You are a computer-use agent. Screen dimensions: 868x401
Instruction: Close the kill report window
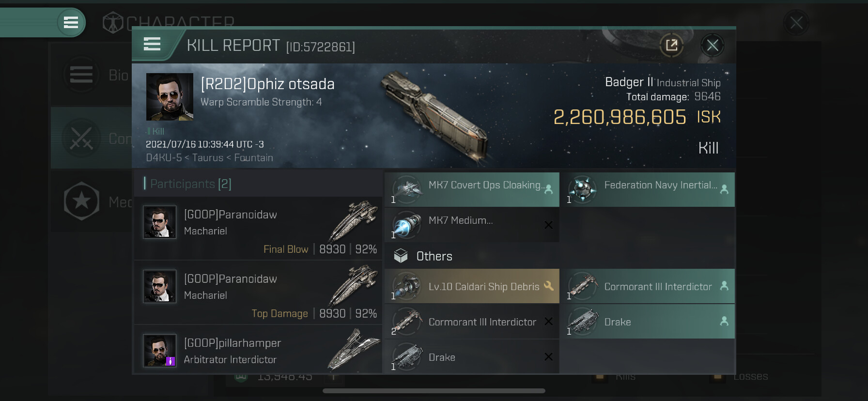pos(712,46)
